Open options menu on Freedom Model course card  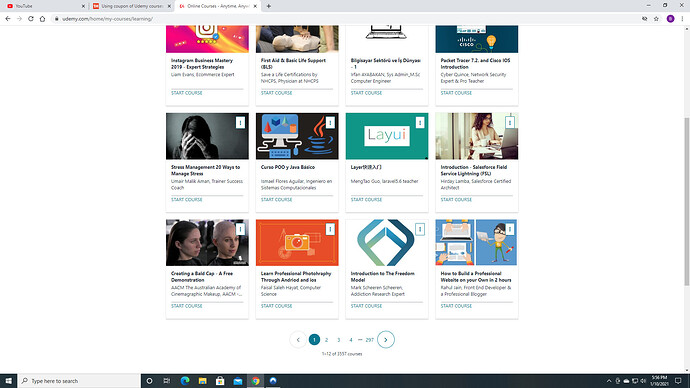point(420,229)
